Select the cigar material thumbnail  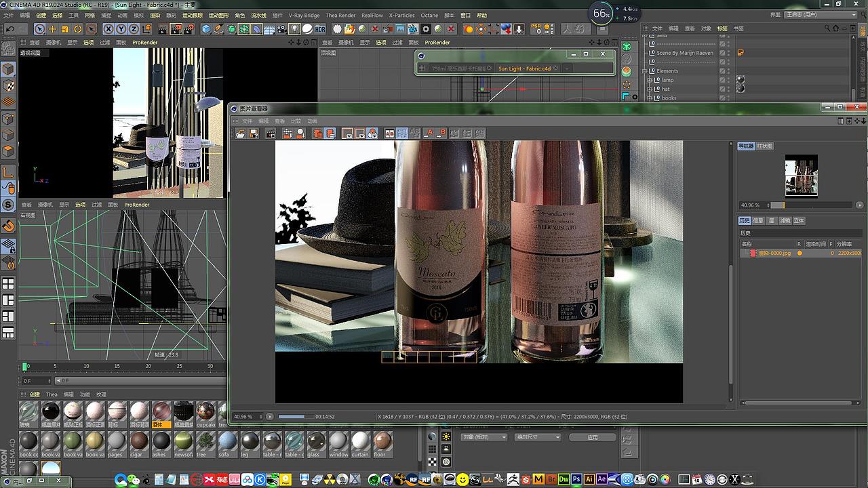point(139,442)
